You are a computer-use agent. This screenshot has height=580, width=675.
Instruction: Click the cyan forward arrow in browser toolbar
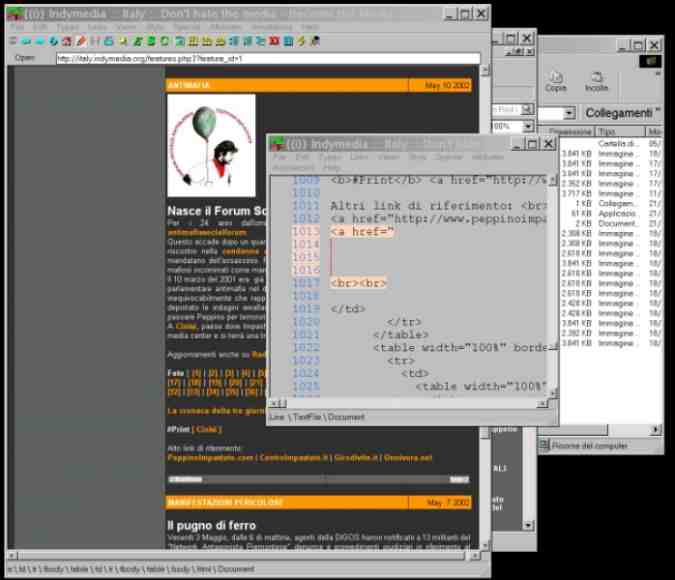40,42
